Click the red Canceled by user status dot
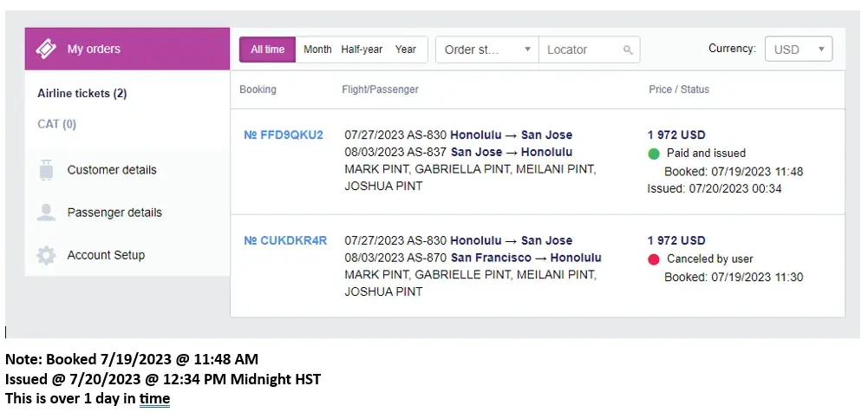Screen dimensions: 868x419 point(654,259)
